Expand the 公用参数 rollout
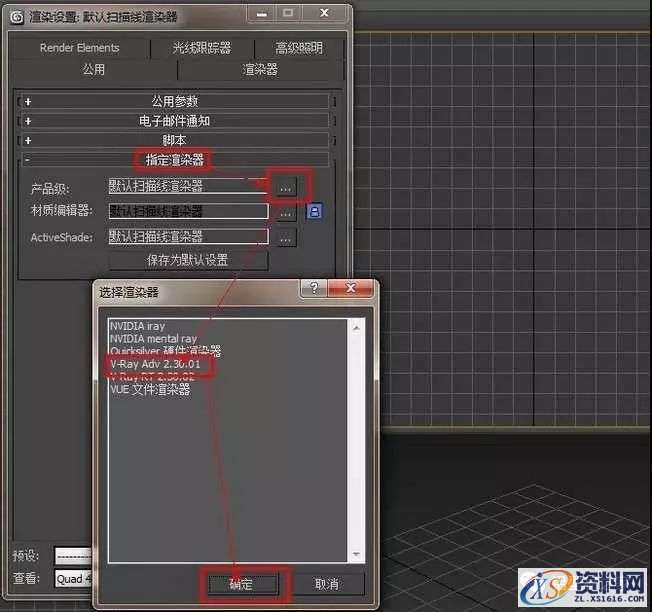 click(175, 101)
